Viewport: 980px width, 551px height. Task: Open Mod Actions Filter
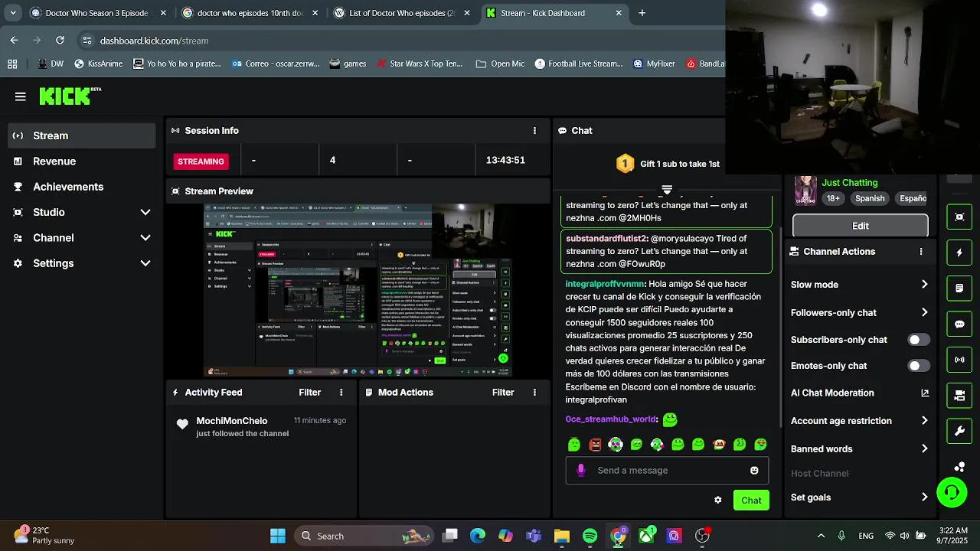click(x=503, y=393)
